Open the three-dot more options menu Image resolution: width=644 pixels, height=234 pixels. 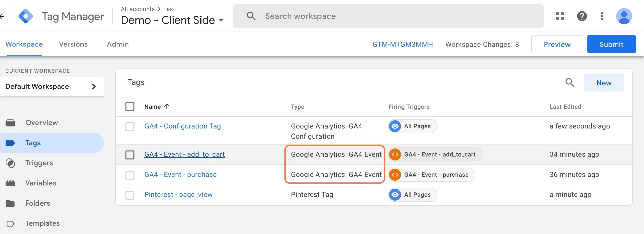tap(602, 16)
